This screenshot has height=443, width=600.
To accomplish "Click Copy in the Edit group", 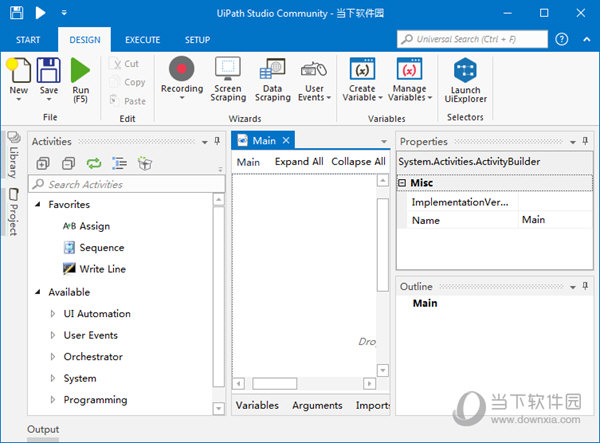I will pyautogui.click(x=127, y=82).
